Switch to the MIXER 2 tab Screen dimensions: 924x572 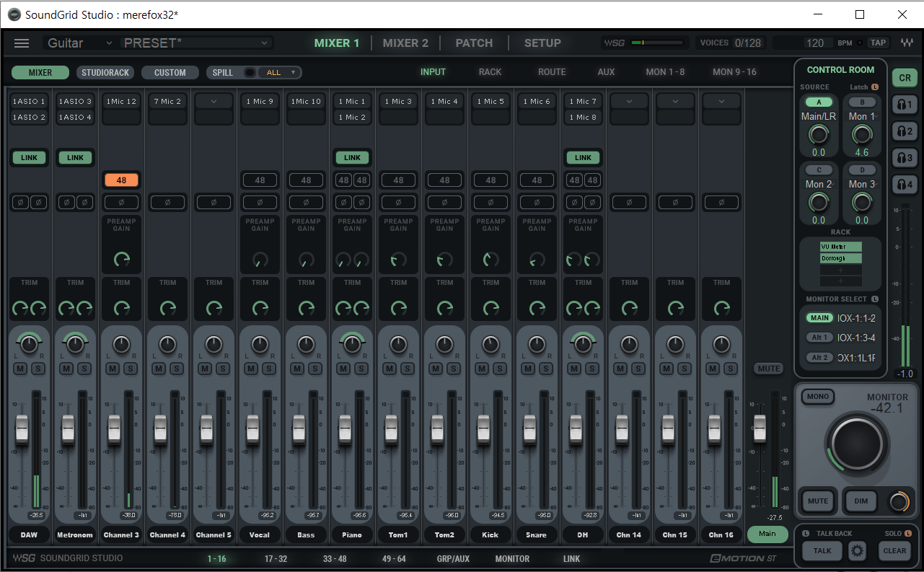click(405, 43)
